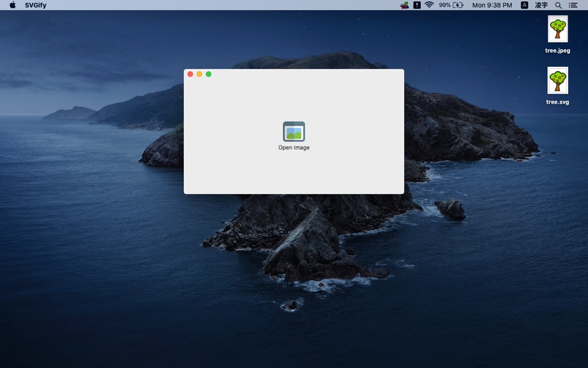
Task: Open the input source menu via the A icon
Action: [524, 5]
